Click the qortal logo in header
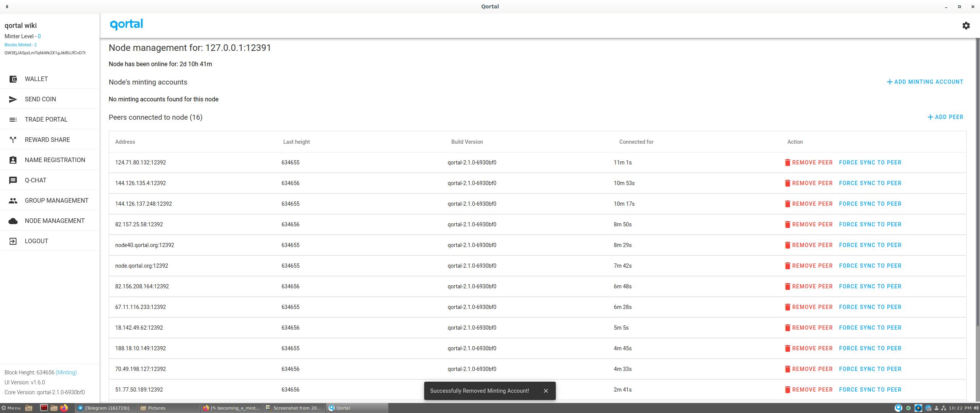This screenshot has height=413, width=980. click(126, 24)
